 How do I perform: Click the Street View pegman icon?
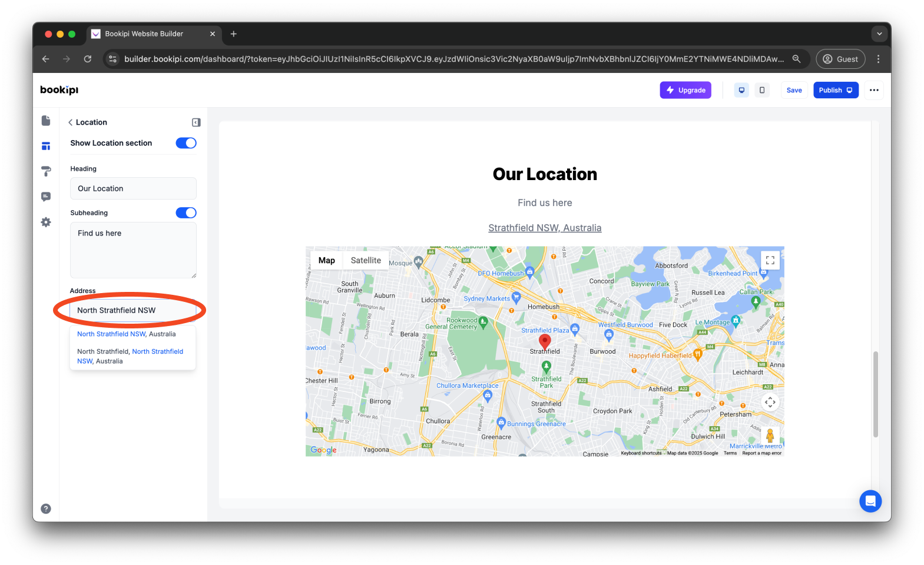[x=770, y=436]
